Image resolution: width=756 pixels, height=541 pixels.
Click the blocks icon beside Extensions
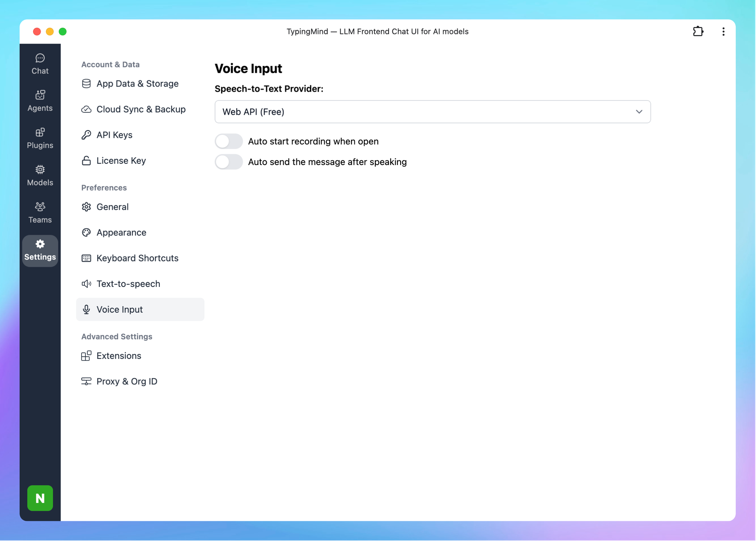[86, 356]
